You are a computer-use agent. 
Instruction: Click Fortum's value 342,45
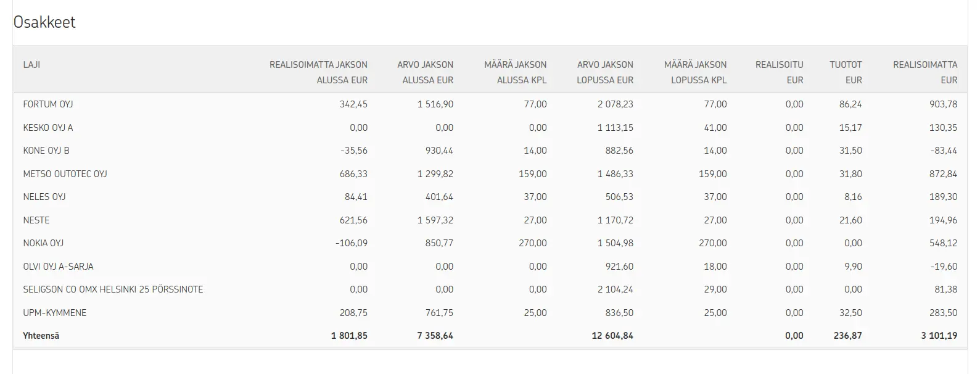click(353, 104)
